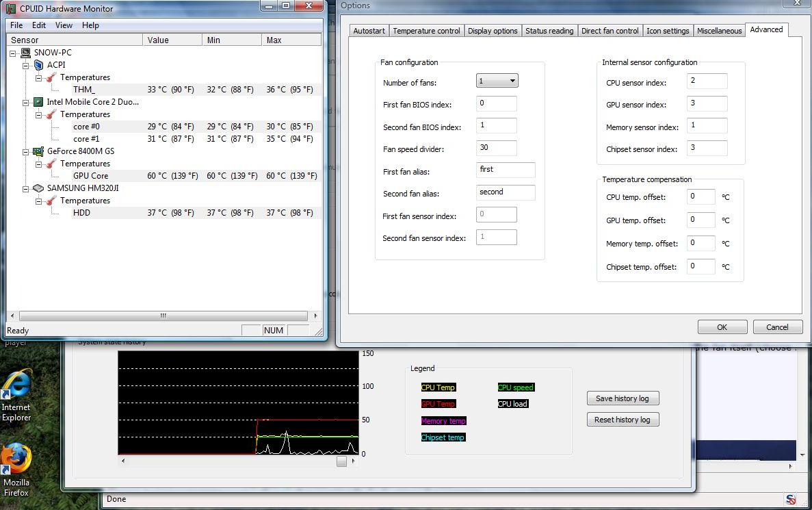Image resolution: width=812 pixels, height=510 pixels.
Task: Collapse the SNOW-PC tree node
Action: coord(13,53)
